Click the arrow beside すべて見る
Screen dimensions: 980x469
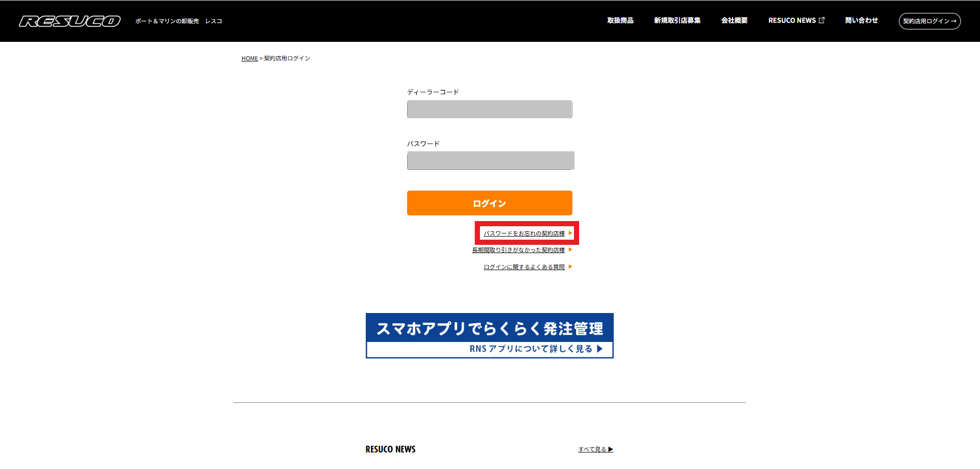[x=611, y=449]
